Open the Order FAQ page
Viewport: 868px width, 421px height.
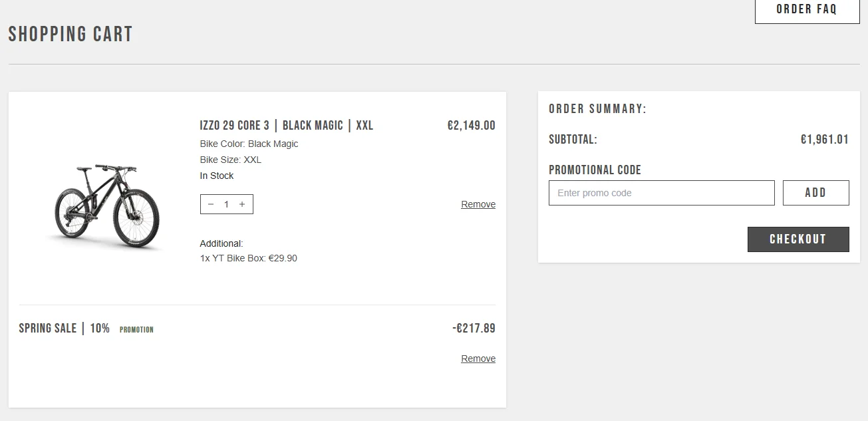(807, 9)
